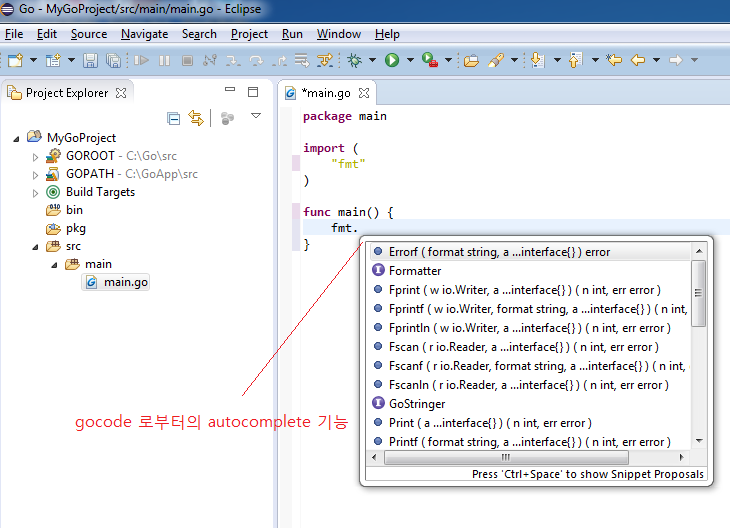
Task: Close the *main.go editor tab
Action: click(364, 93)
